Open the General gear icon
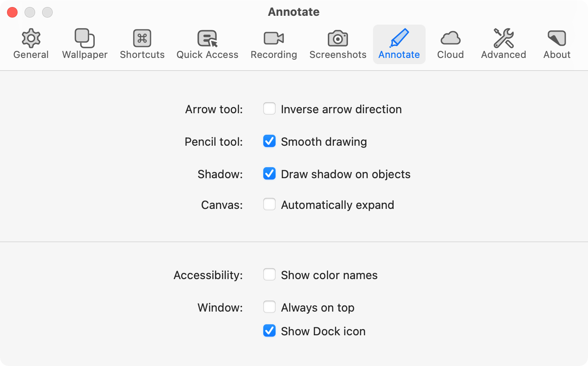The width and height of the screenshot is (588, 366). (x=31, y=39)
